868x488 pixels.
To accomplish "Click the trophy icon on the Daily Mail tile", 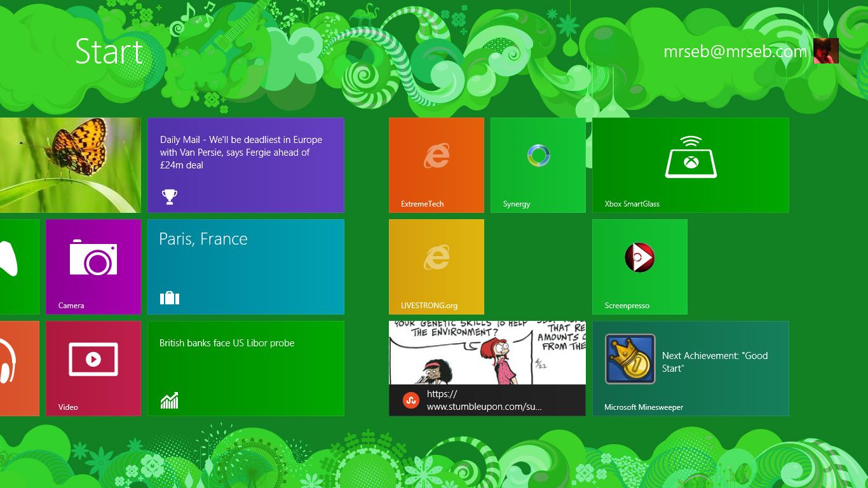I will coord(169,197).
